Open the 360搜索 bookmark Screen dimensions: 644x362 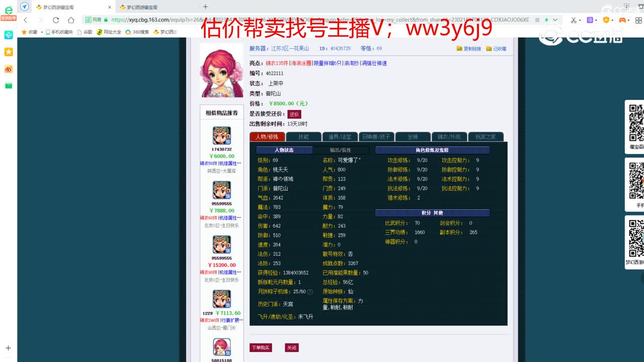(137, 32)
